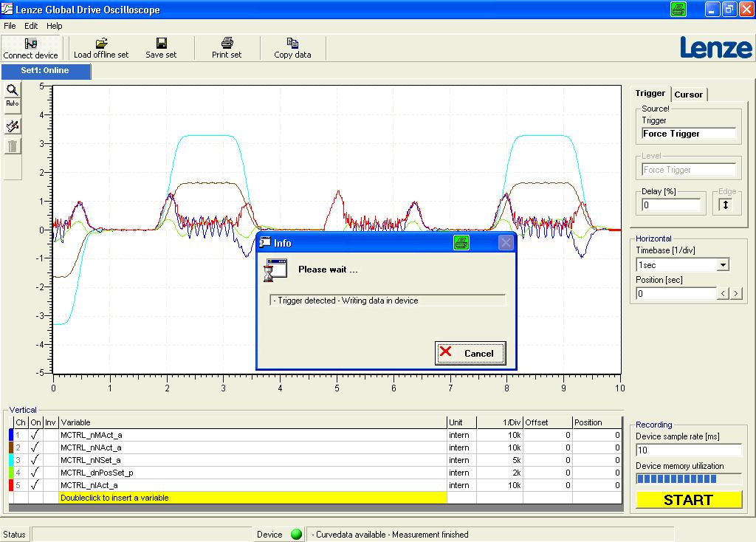Toggle On checkmark for MCTRL_nMAct_a

pos(35,435)
